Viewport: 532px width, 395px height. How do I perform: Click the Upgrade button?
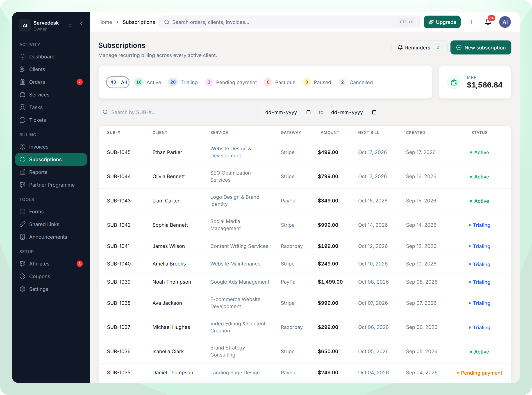442,22
